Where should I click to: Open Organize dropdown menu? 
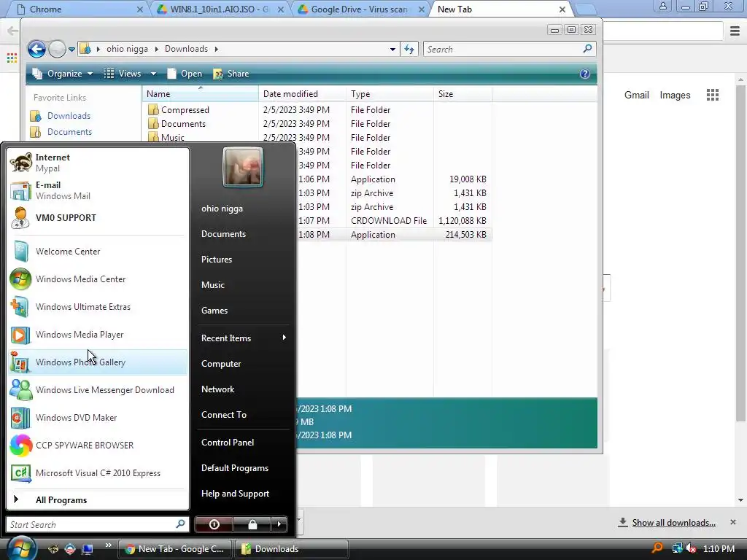click(x=62, y=74)
